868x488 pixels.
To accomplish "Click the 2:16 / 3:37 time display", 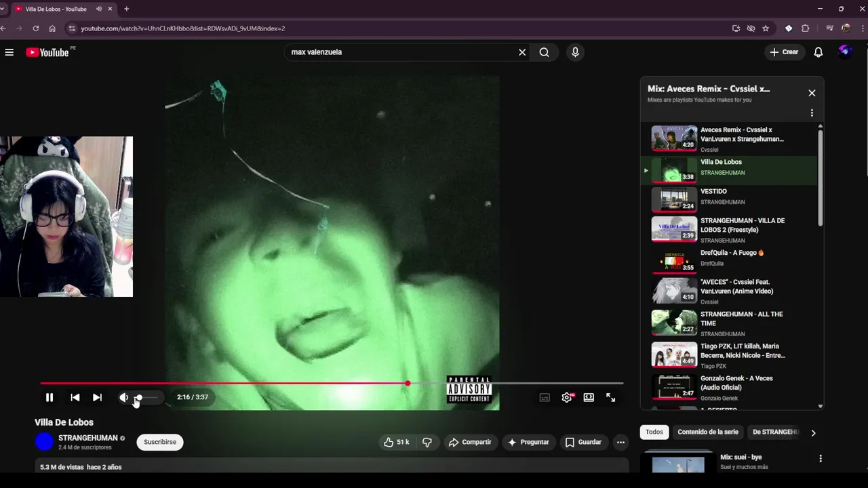I will tap(193, 398).
